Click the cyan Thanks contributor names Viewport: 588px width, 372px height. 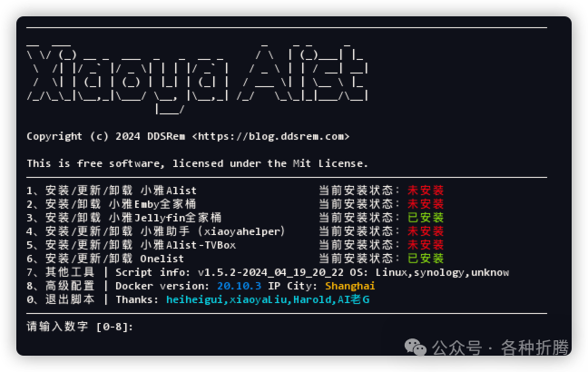pos(268,299)
